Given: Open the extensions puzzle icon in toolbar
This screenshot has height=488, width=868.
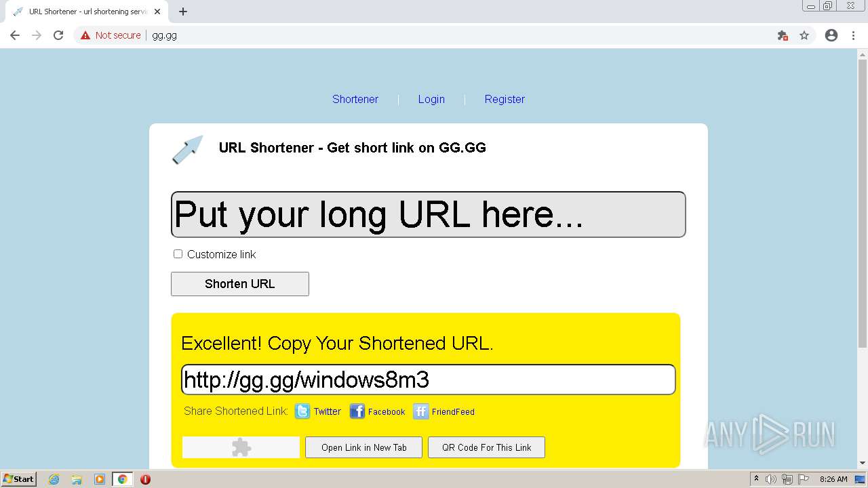Looking at the screenshot, I should pyautogui.click(x=783, y=35).
